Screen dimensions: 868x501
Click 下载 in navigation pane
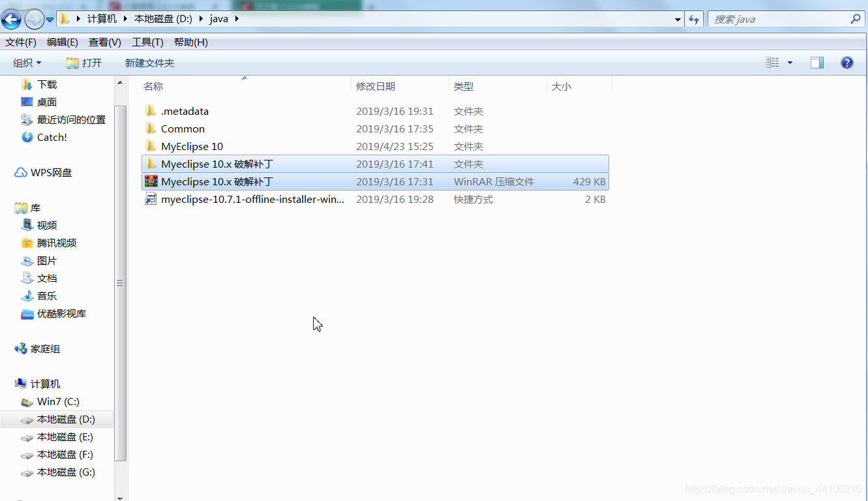47,84
